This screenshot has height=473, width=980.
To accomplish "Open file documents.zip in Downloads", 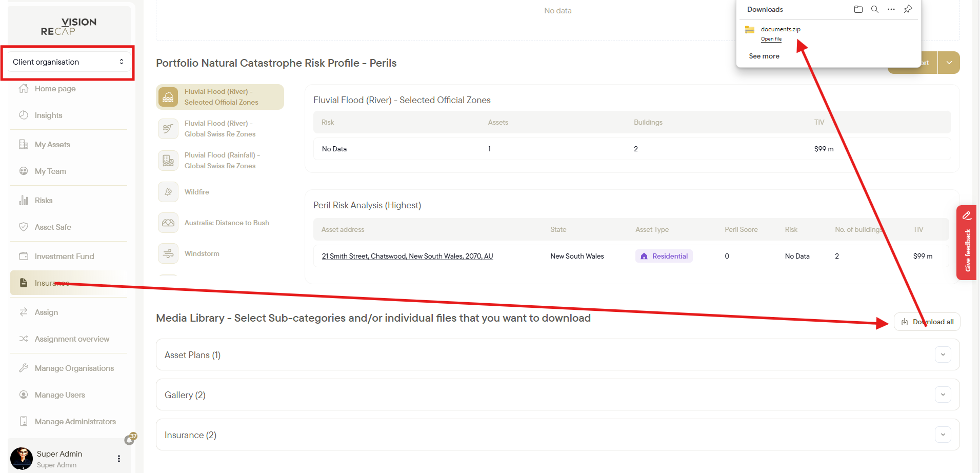I will coord(771,39).
